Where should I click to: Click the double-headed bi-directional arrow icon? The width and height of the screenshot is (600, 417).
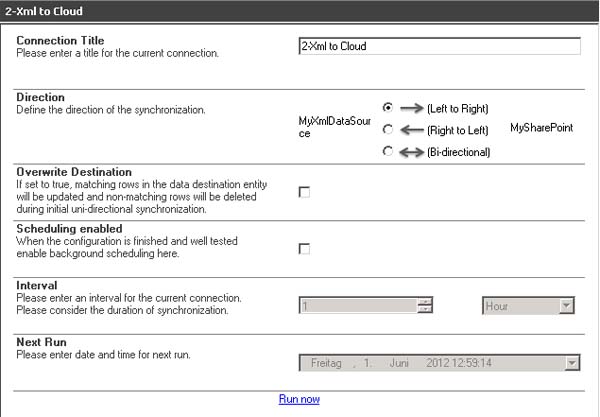pos(411,152)
